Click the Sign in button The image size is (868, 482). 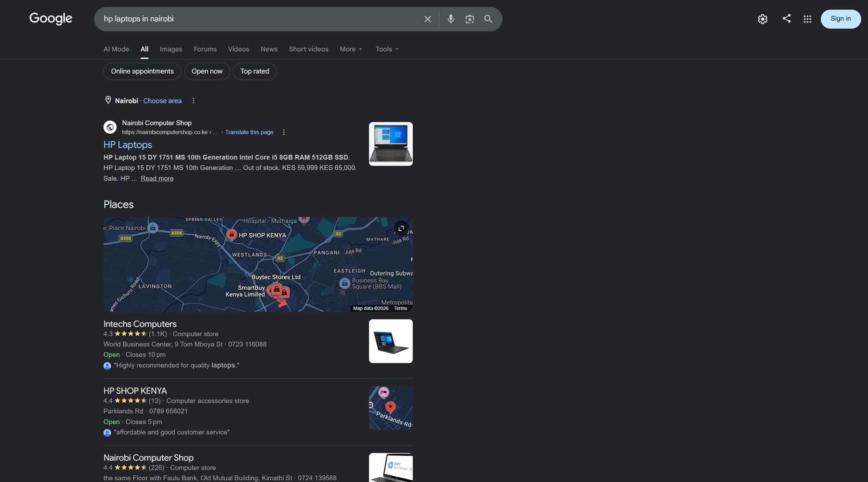pyautogui.click(x=840, y=19)
